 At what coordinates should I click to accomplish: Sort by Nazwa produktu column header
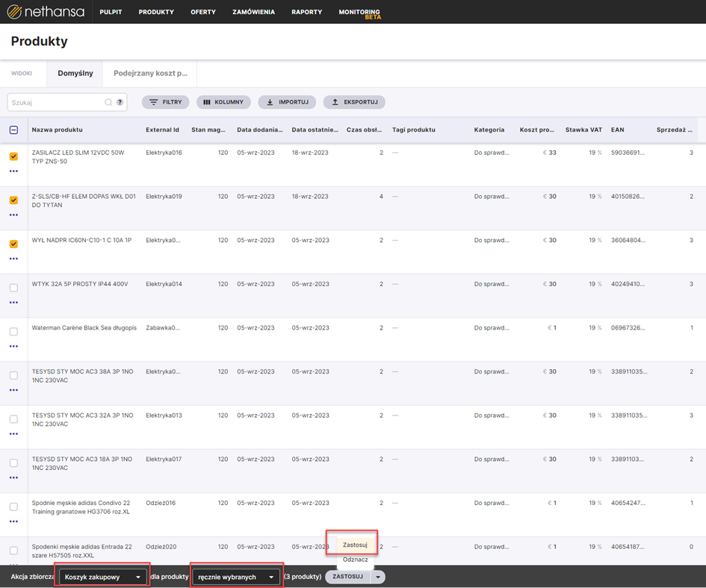point(58,130)
